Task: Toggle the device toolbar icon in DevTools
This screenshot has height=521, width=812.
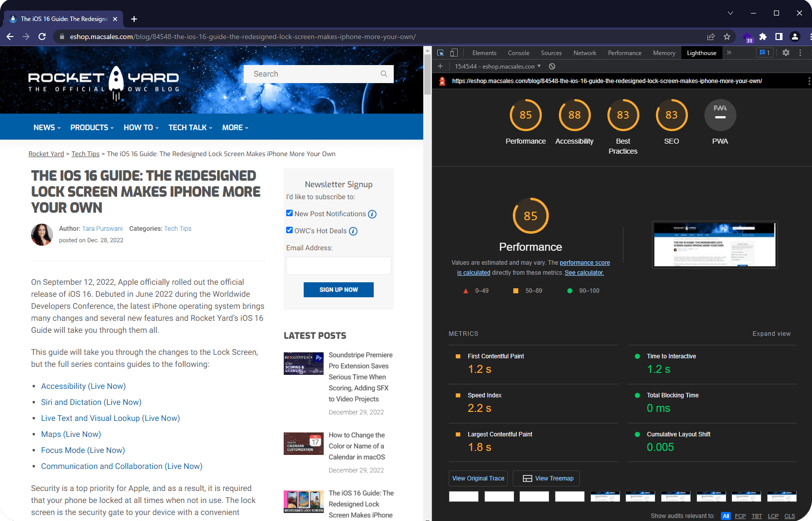Action: click(x=454, y=53)
